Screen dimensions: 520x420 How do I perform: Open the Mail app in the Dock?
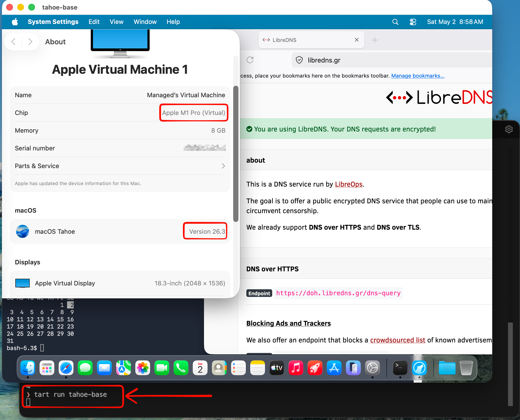pos(104,368)
